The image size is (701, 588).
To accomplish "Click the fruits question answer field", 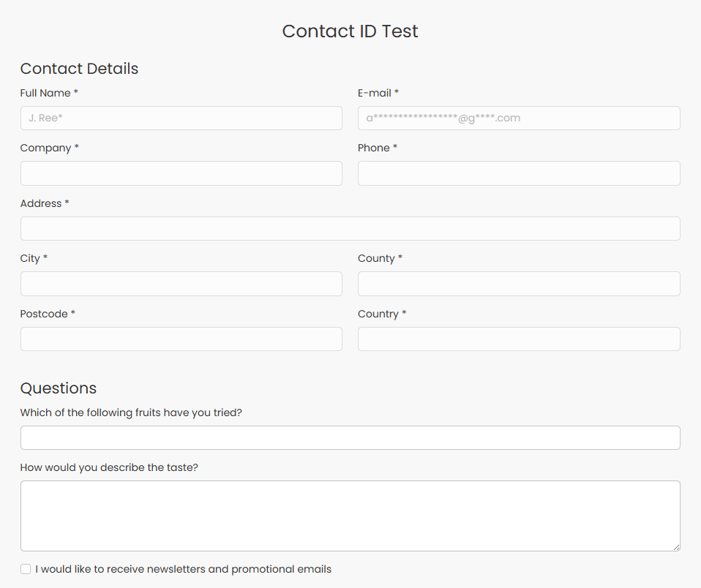I will tap(350, 437).
